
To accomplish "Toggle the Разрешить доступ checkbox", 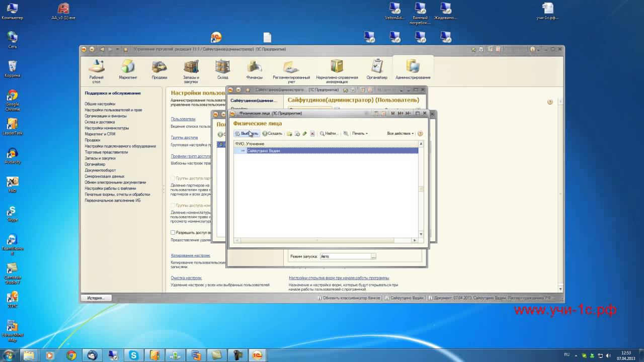I will [x=173, y=233].
